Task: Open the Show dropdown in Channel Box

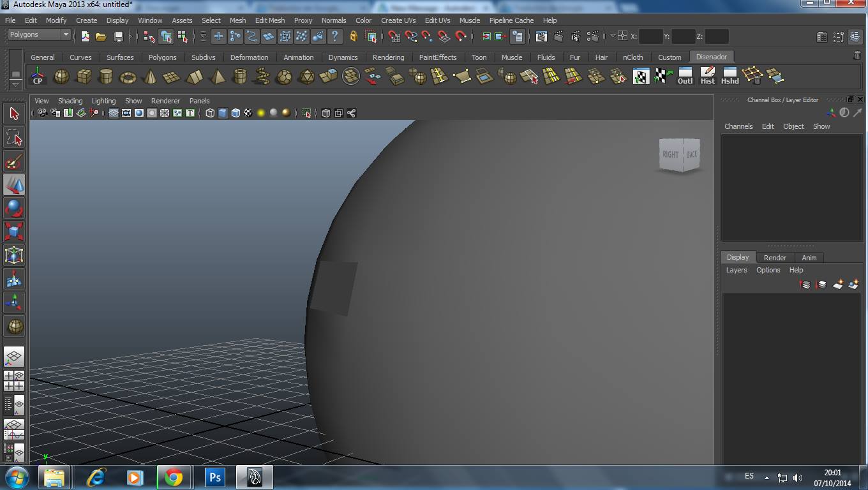Action: 821,126
